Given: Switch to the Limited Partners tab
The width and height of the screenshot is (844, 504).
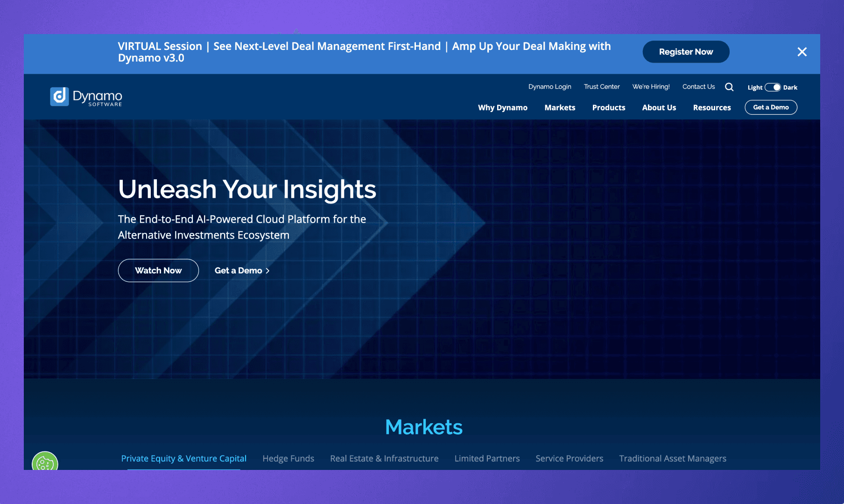Looking at the screenshot, I should 487,459.
